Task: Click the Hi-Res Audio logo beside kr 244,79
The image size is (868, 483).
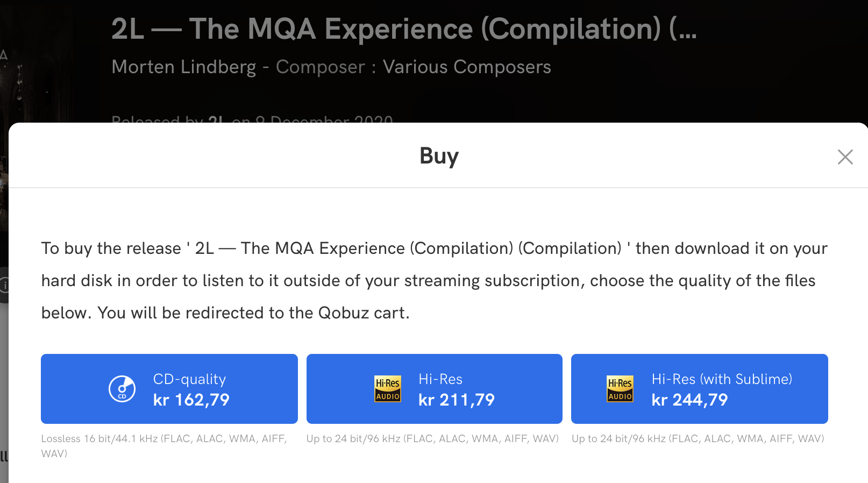Action: [620, 389]
